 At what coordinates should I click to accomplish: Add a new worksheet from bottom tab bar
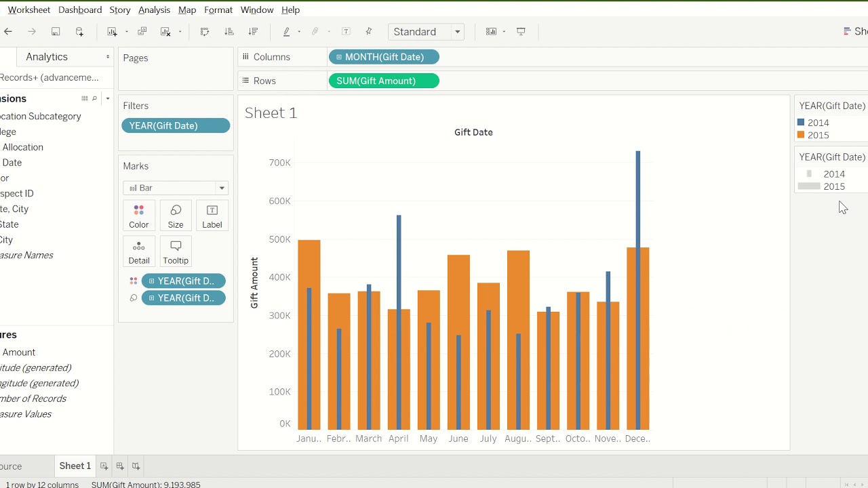pos(104,466)
